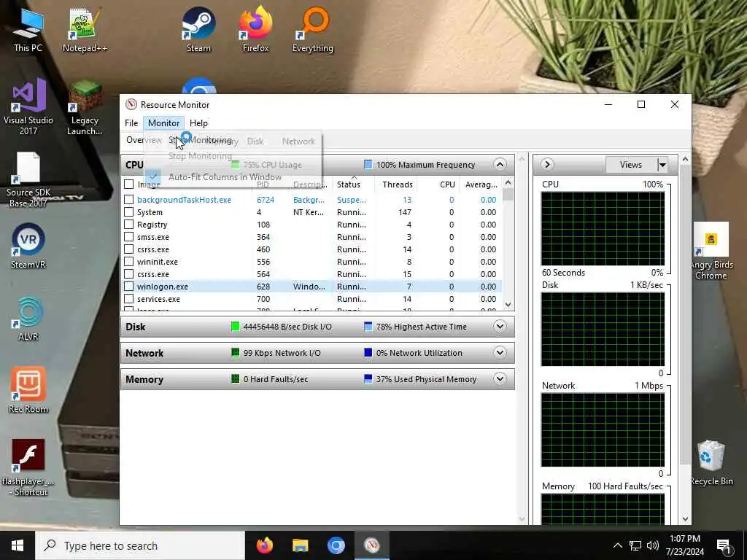Tick the wininit.exe checkbox
747x560 pixels.
point(128,262)
